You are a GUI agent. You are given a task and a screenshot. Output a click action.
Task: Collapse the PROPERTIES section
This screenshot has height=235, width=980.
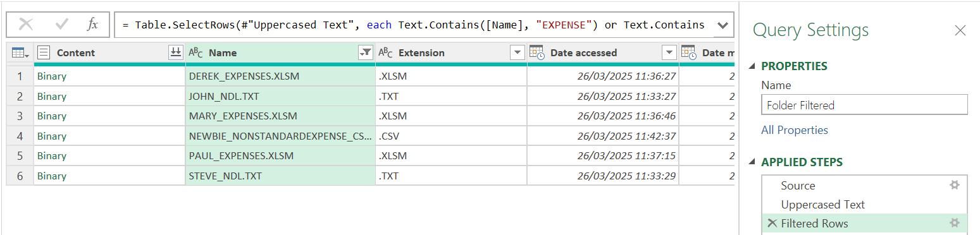click(x=752, y=66)
